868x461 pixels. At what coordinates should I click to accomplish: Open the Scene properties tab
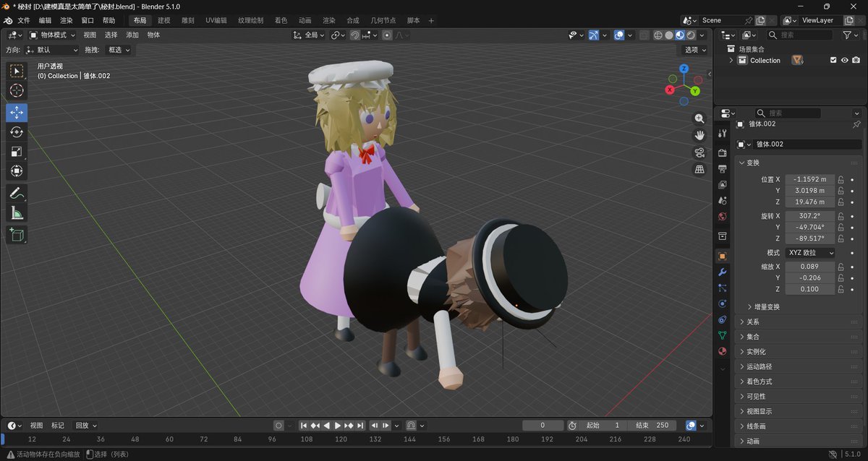722,201
